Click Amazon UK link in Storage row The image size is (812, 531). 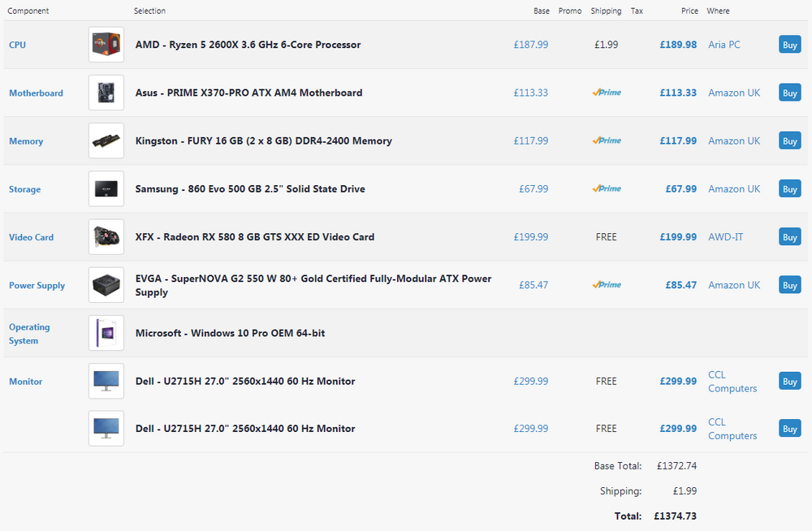pyautogui.click(x=734, y=189)
